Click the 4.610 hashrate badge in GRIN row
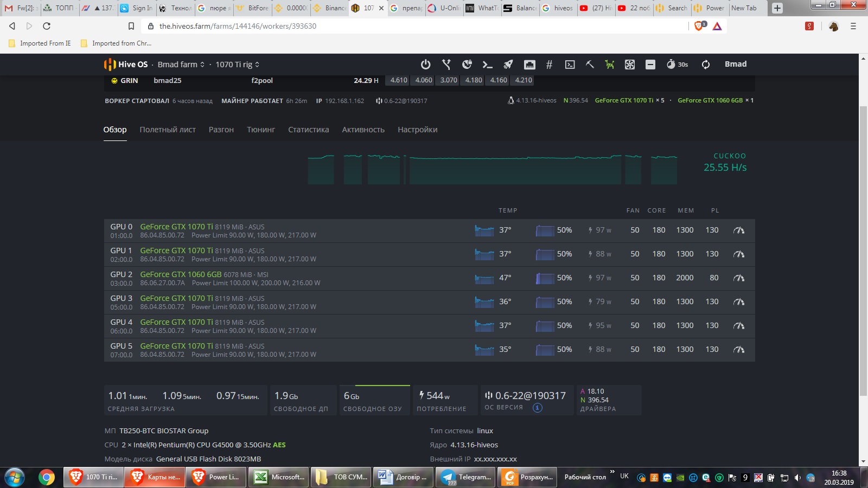The width and height of the screenshot is (868, 488). click(399, 80)
